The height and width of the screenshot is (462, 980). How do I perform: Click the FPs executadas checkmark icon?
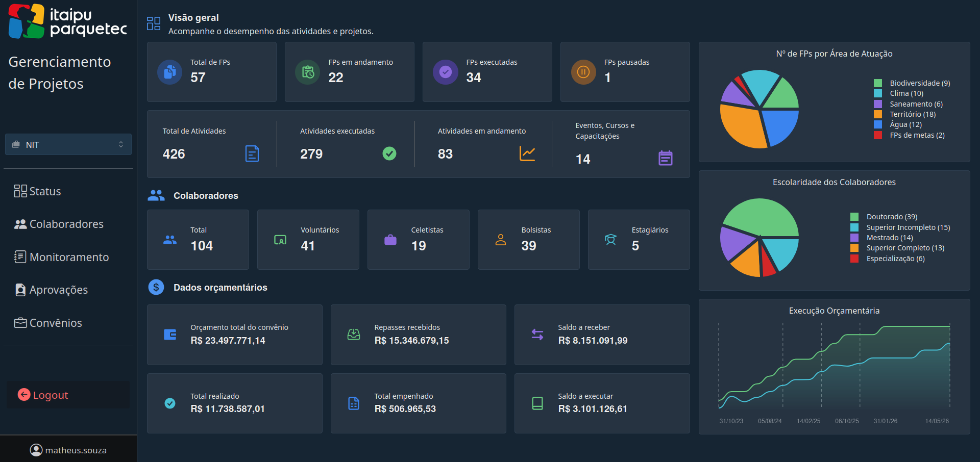tap(446, 72)
